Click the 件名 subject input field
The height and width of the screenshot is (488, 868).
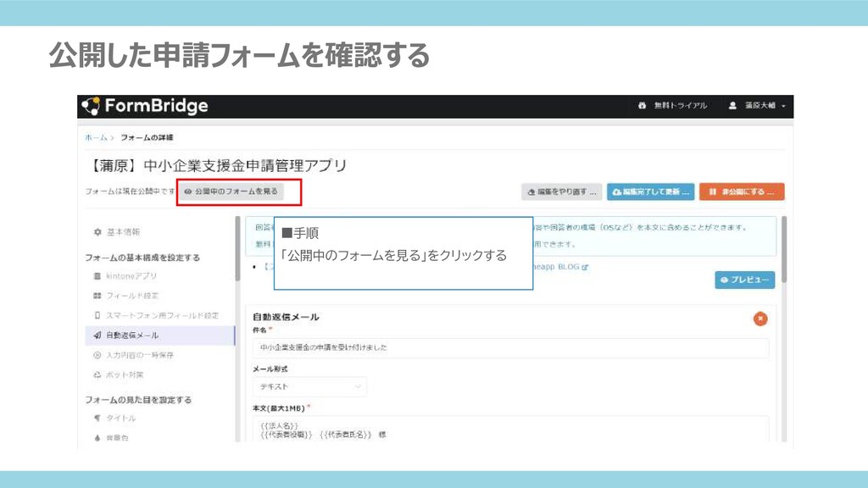point(510,347)
